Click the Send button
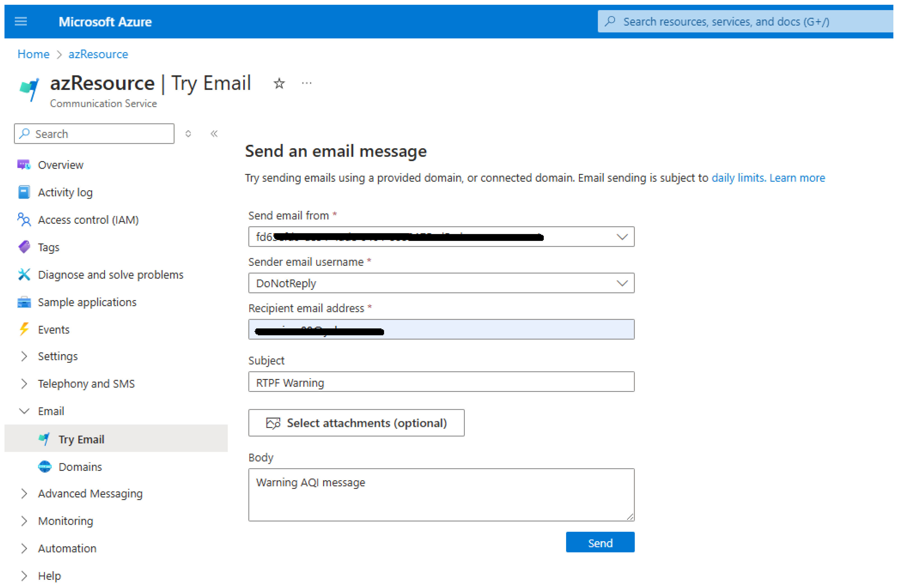This screenshot has height=588, width=897. coord(600,543)
